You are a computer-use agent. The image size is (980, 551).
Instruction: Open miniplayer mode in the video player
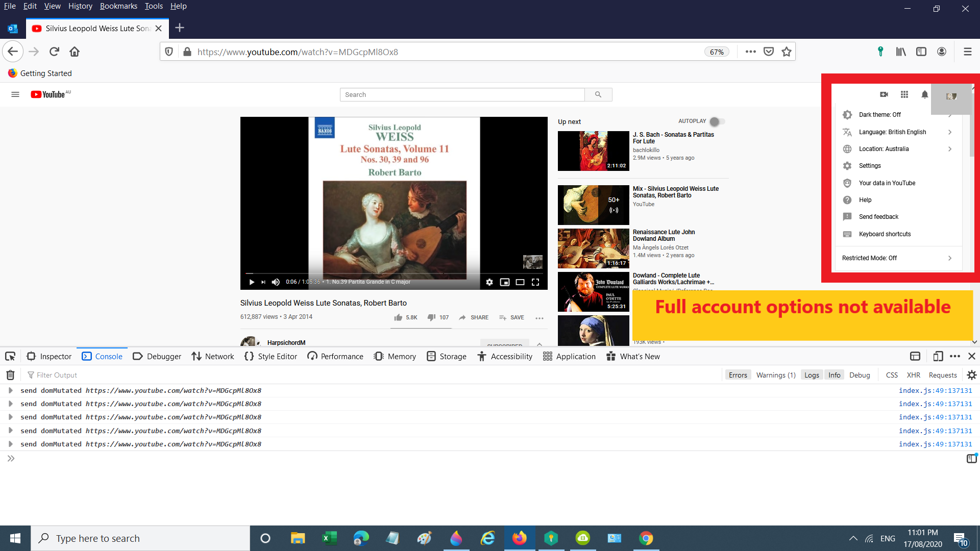(x=504, y=282)
